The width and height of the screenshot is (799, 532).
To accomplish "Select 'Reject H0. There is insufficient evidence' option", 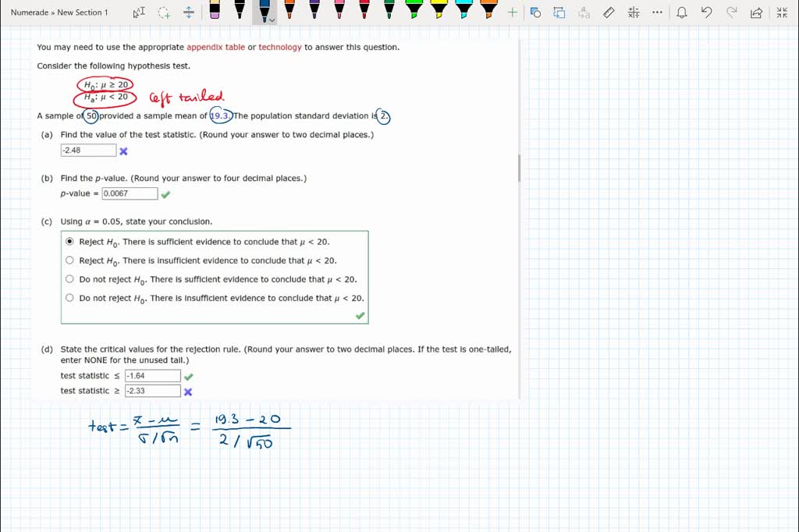I will [x=69, y=260].
